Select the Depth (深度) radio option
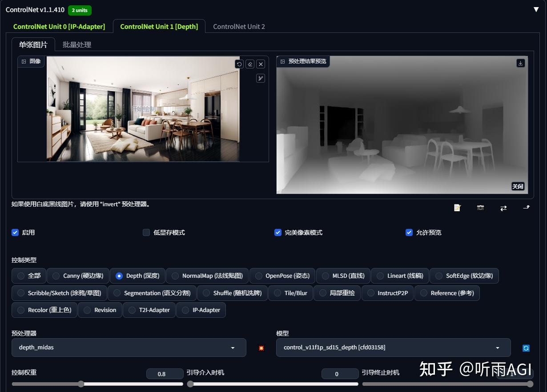 tap(137, 276)
